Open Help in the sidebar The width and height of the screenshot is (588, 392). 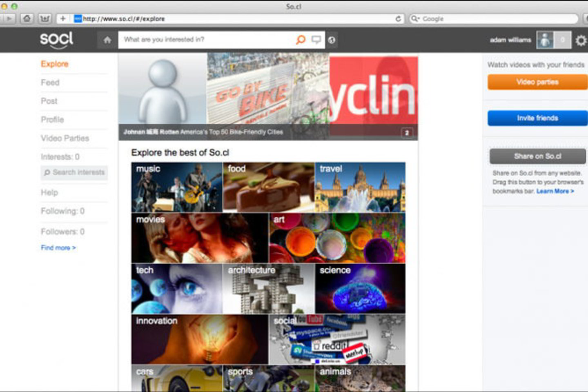[49, 192]
